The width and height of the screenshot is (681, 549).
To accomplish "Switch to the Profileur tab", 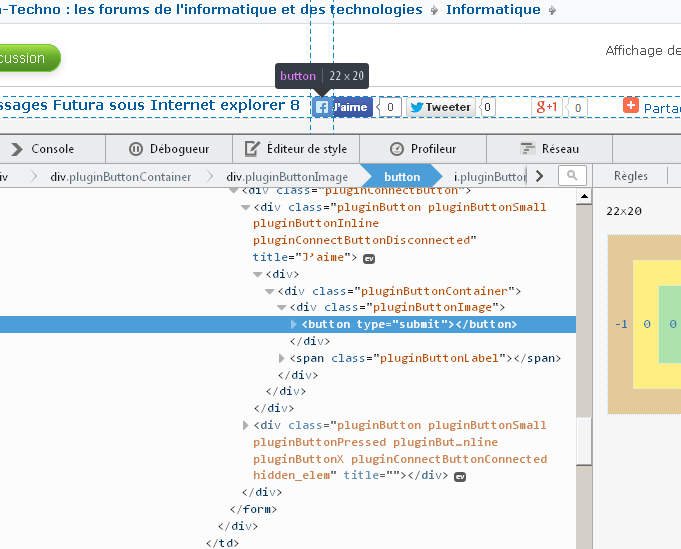I will pos(423,149).
